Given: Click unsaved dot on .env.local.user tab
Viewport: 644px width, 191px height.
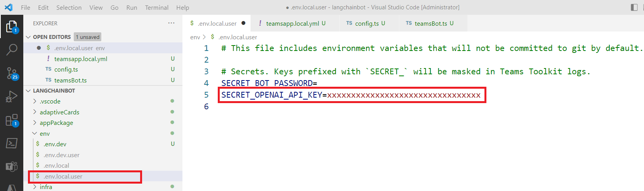Looking at the screenshot, I should (x=243, y=23).
